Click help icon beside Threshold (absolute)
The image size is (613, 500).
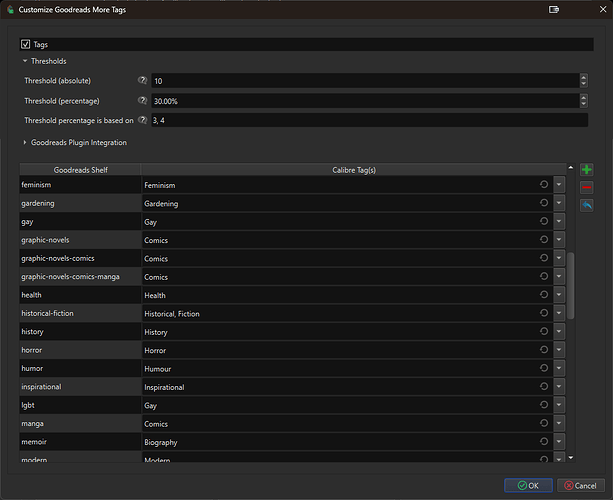142,80
